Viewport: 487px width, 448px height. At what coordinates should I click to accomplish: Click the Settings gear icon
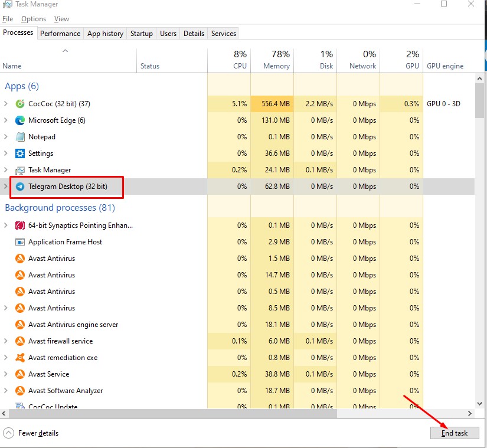[x=20, y=153]
